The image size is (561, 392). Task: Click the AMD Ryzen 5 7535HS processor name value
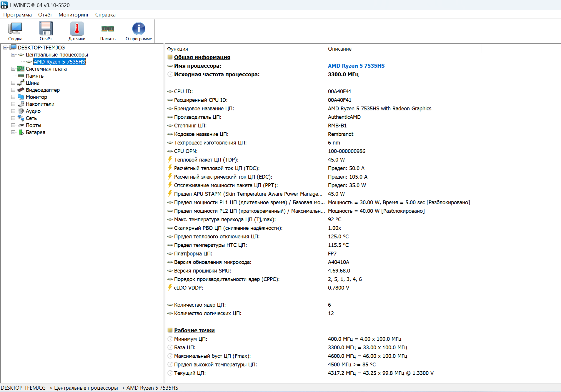coord(356,66)
